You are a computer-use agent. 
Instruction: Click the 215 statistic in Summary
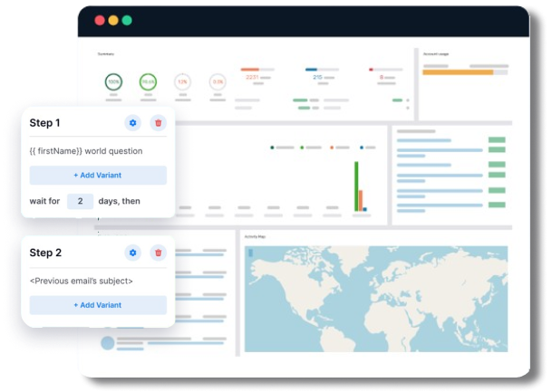318,77
